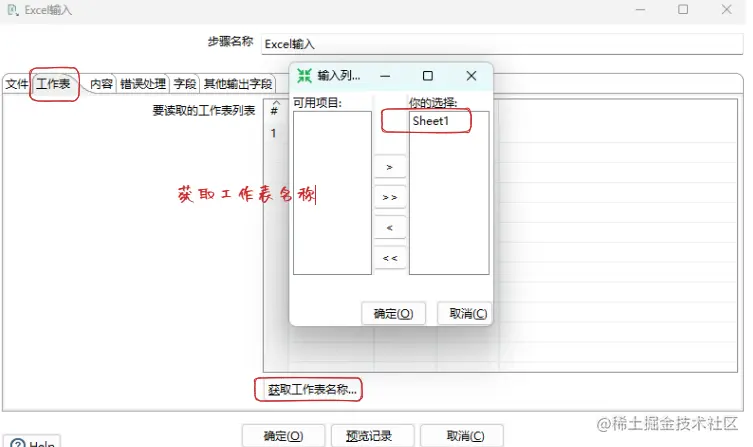Image resolution: width=753 pixels, height=447 pixels.
Task: Open the 内容 tab
Action: (101, 84)
